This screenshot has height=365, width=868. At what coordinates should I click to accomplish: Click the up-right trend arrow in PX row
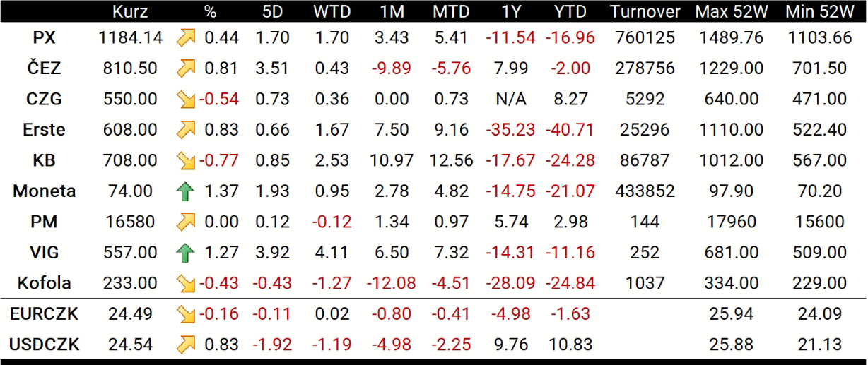tap(187, 38)
